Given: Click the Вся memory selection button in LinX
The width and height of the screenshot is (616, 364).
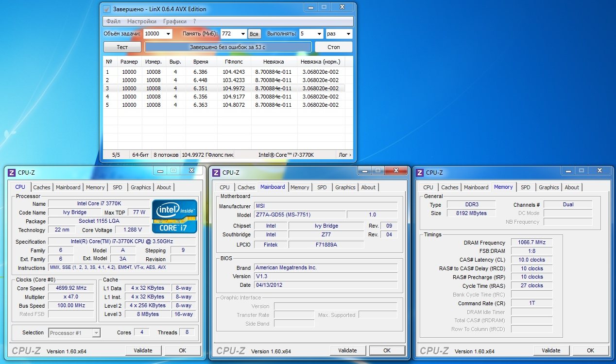Looking at the screenshot, I should click(x=254, y=33).
